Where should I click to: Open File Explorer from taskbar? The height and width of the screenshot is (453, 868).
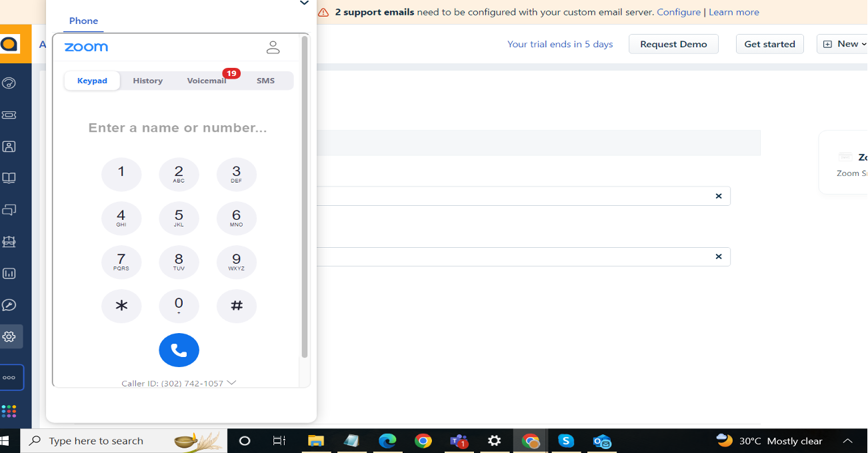(x=315, y=441)
